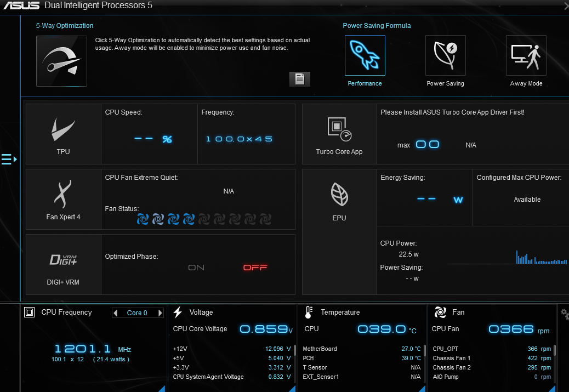The height and width of the screenshot is (392, 569).
Task: Click the +12V row value 12.096 V
Action: click(x=278, y=349)
